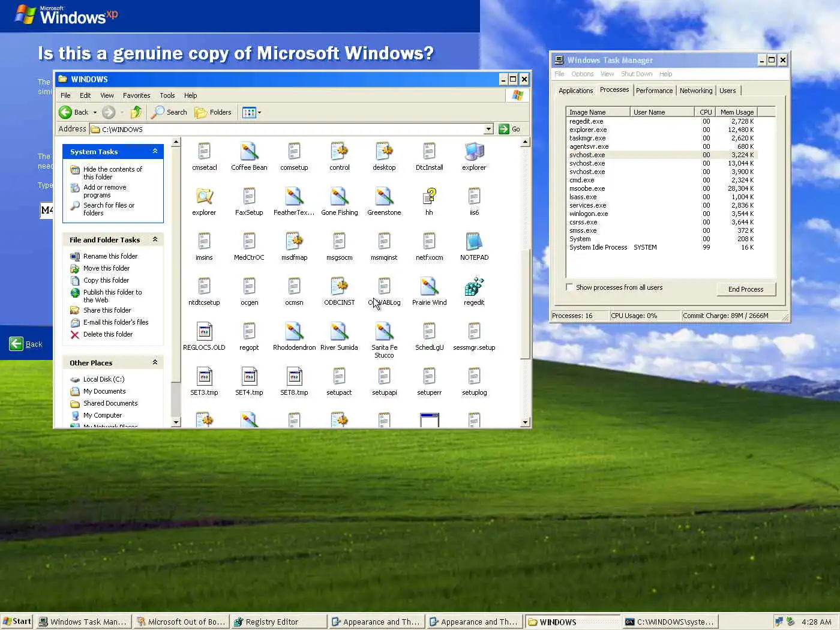This screenshot has width=840, height=630.
Task: Switch to the Users tab in Task Manager
Action: click(727, 91)
